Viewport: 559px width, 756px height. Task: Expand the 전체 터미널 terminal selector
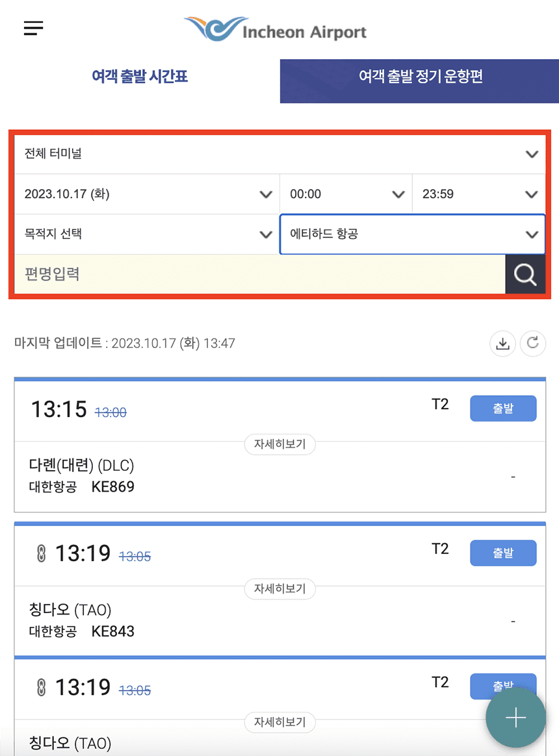click(x=279, y=153)
